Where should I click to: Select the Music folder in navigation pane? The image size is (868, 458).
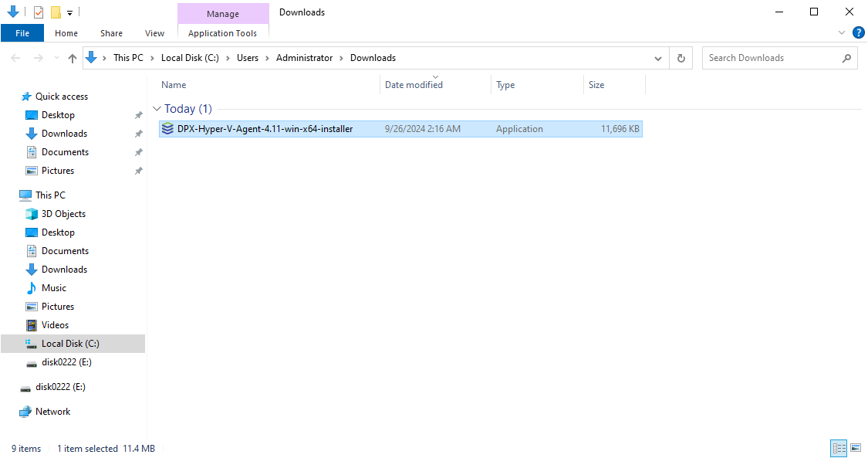coord(54,288)
